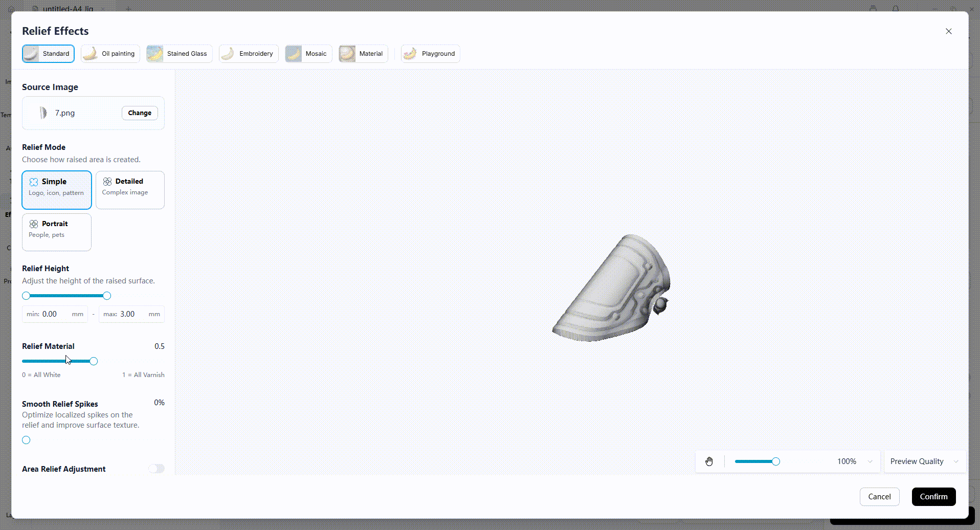
Task: Select the Standard relief effect tab
Action: pyautogui.click(x=48, y=54)
